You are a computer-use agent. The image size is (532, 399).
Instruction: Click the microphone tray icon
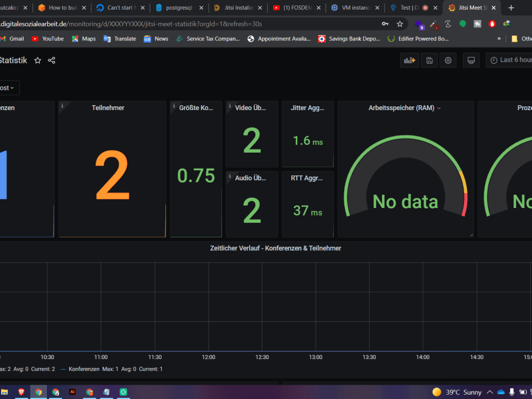(512, 392)
